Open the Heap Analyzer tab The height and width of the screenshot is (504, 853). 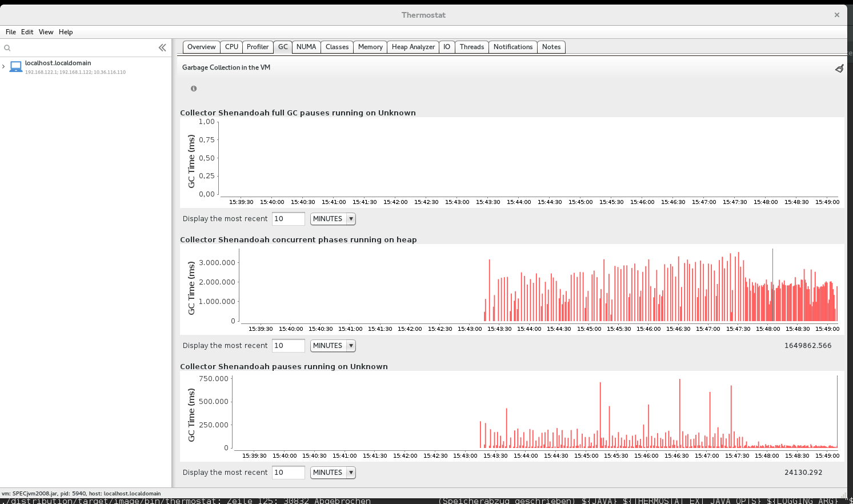(x=413, y=47)
